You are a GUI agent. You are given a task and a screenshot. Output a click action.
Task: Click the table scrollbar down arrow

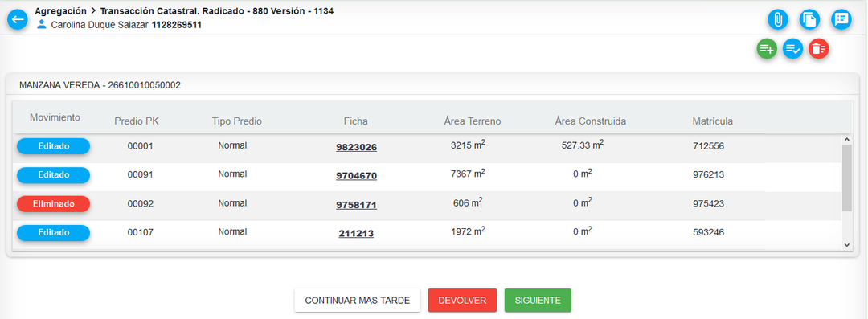coord(846,244)
